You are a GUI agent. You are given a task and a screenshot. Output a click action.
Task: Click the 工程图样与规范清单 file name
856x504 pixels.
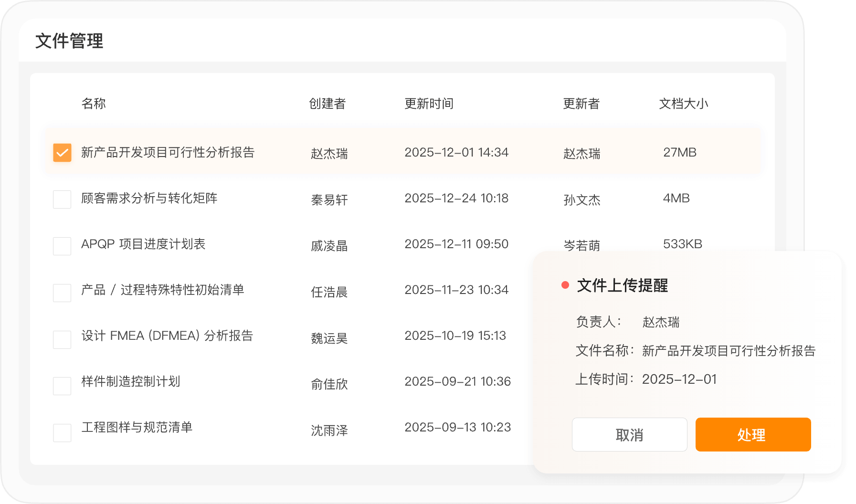[137, 427]
